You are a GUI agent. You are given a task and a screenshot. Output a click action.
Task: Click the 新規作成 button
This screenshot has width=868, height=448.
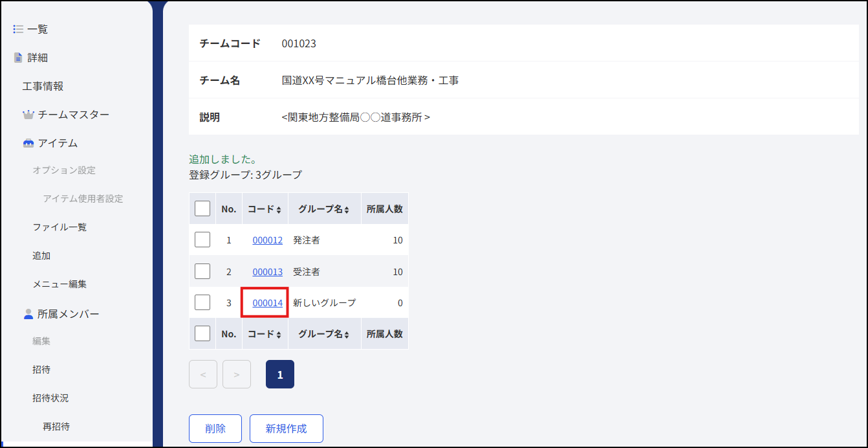tap(287, 429)
